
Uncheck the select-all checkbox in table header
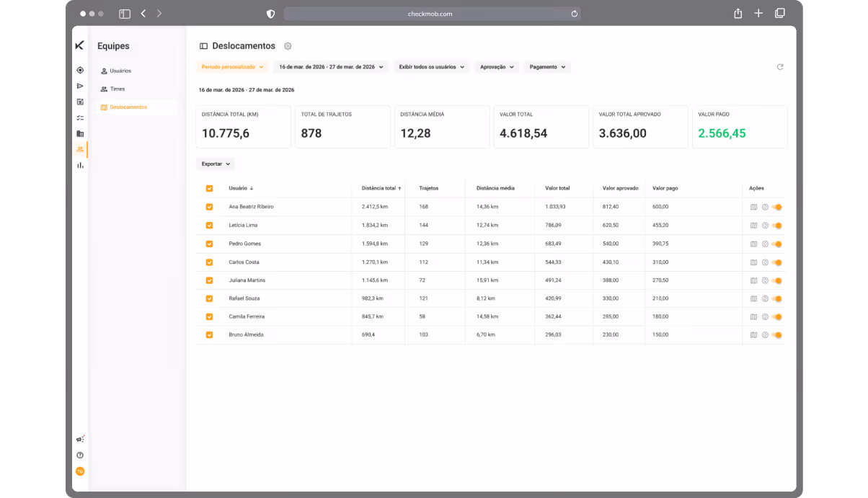(x=210, y=188)
